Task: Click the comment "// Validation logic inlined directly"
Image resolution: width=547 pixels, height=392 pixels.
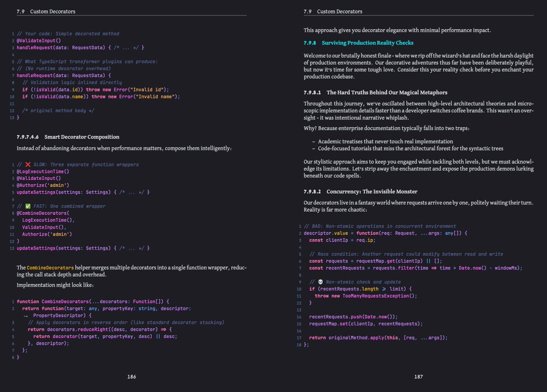Action: tap(72, 82)
